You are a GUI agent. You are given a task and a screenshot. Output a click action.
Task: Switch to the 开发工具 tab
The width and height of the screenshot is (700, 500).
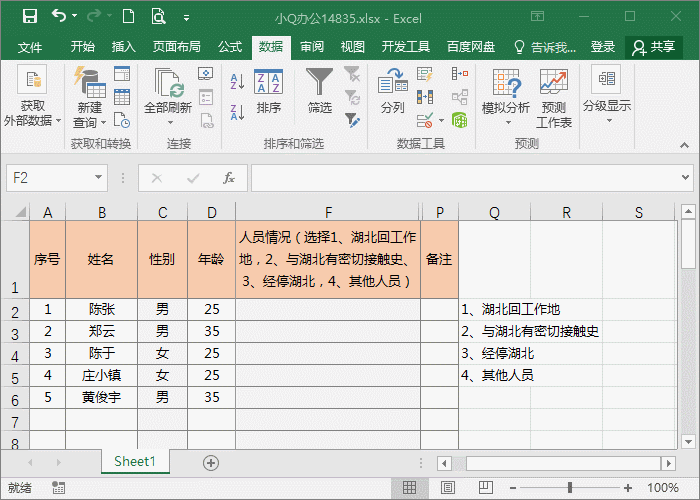pos(406,47)
